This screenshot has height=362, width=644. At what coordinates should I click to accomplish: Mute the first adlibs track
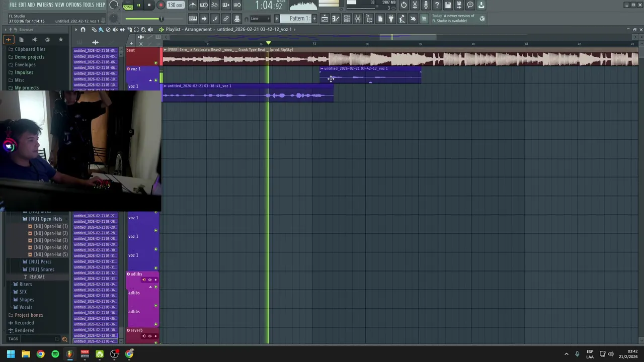click(x=155, y=287)
